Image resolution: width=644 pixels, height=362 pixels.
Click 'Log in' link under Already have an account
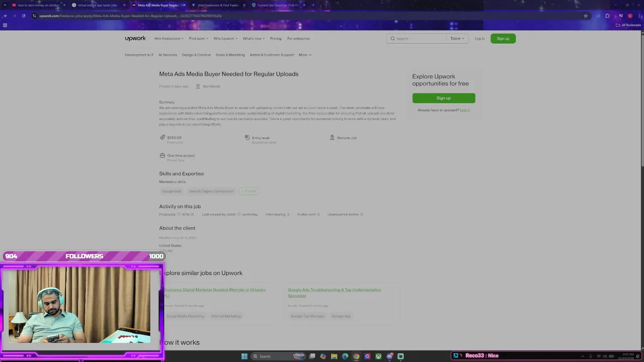[465, 110]
